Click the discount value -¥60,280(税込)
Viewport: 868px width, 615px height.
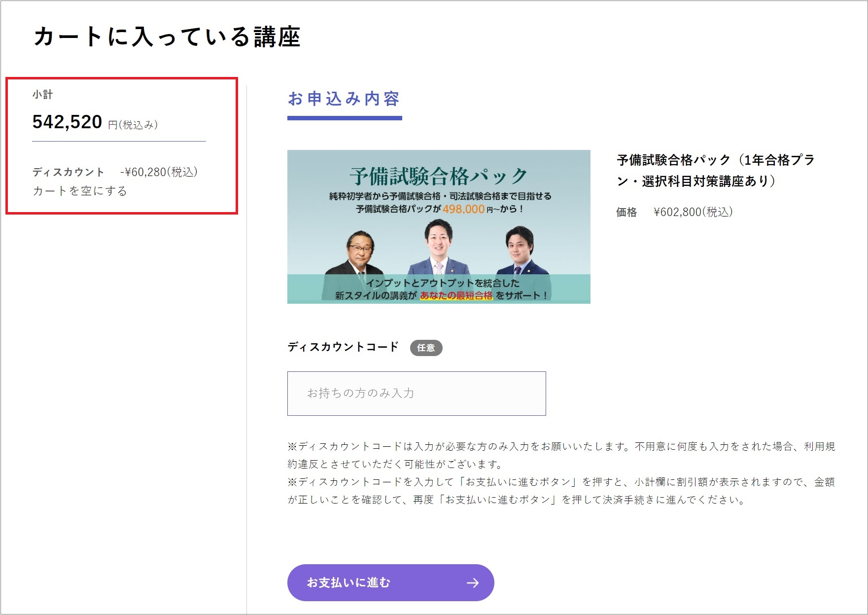pos(159,172)
